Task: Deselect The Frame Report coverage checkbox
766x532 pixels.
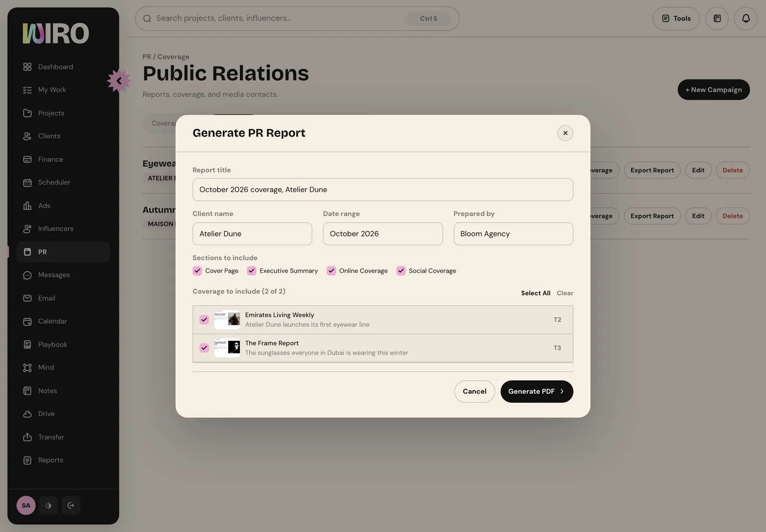Action: [204, 348]
